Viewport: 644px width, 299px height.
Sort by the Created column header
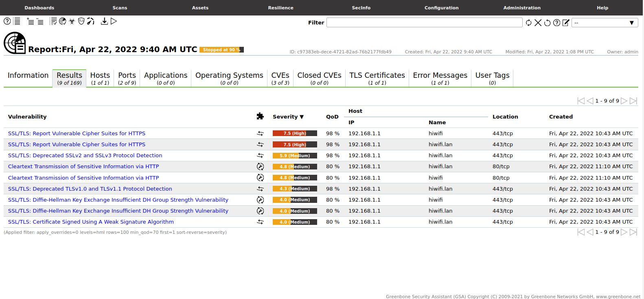[x=561, y=117]
